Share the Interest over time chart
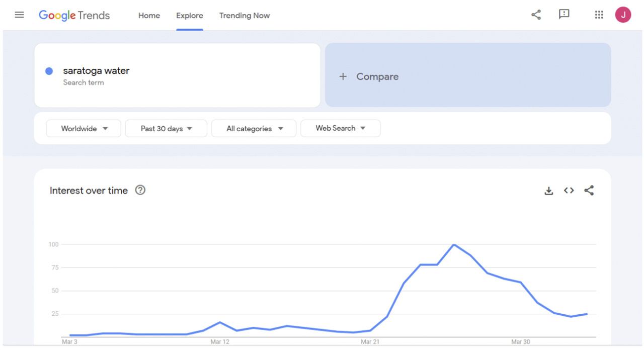This screenshot has height=362, width=644. [589, 191]
